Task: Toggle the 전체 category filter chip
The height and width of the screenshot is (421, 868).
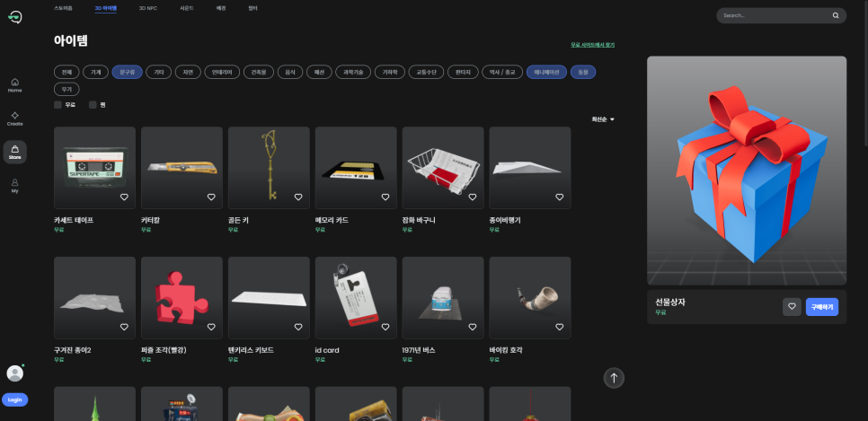Action: point(66,72)
